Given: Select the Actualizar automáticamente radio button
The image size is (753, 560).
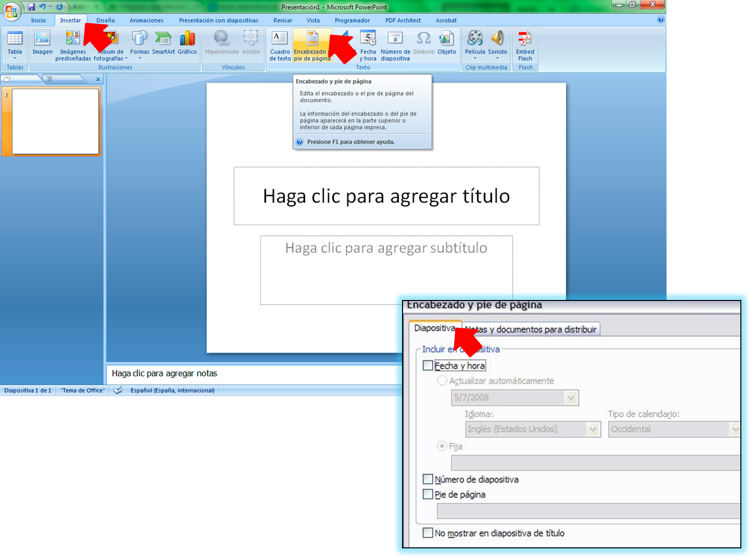Looking at the screenshot, I should pos(442,380).
